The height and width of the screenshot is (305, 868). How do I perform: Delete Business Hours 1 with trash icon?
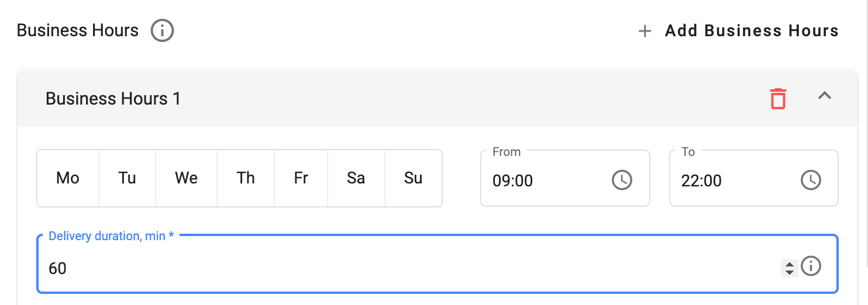(778, 98)
